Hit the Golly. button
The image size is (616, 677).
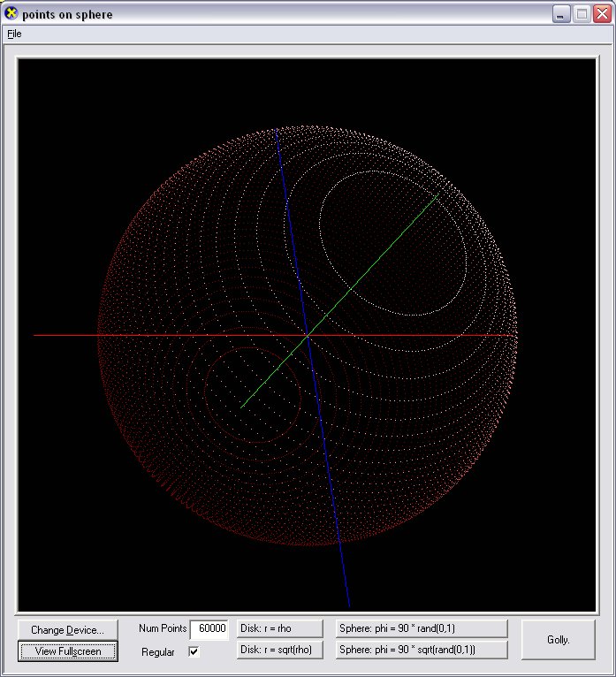click(x=558, y=639)
